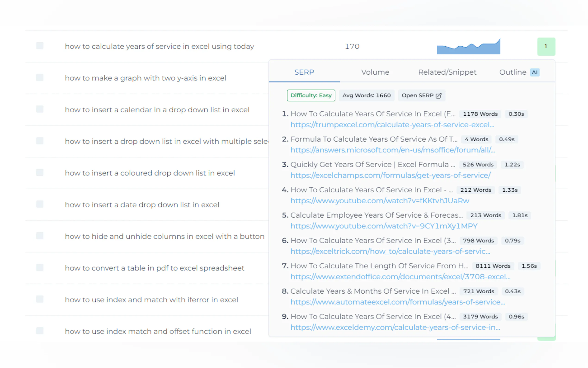Switch to the Volume tab
Screen dimensions: 588x368
coord(375,72)
